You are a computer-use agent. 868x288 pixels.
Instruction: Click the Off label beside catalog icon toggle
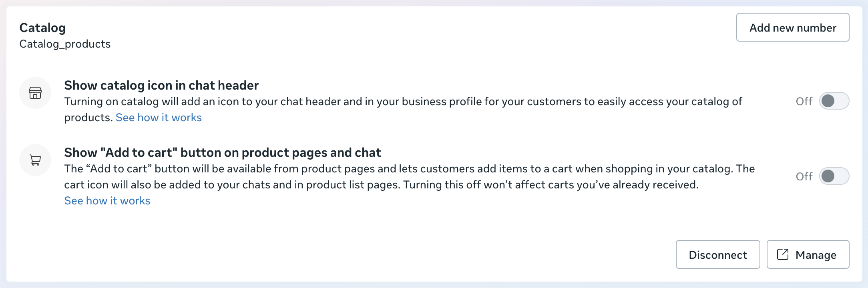[x=804, y=101]
